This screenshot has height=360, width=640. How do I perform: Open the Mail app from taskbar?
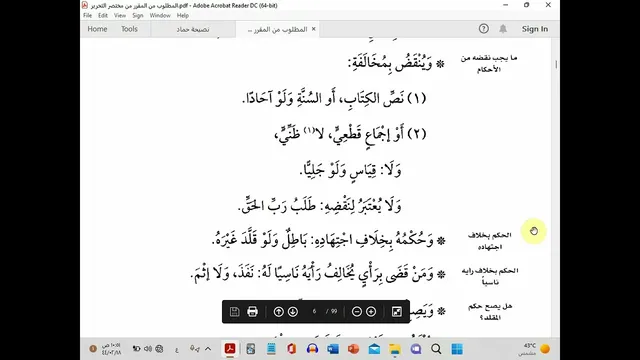[x=374, y=349]
